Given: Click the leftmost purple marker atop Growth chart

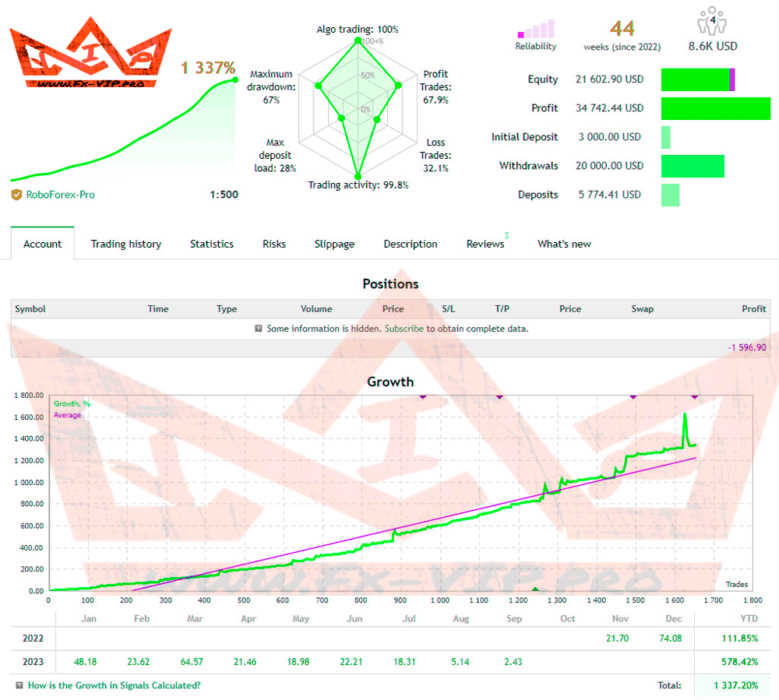Looking at the screenshot, I should point(423,396).
